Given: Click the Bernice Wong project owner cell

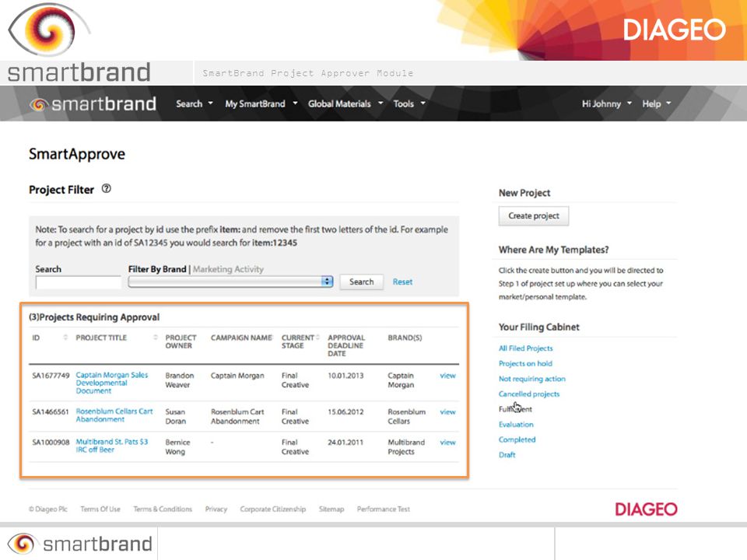Looking at the screenshot, I should (x=177, y=446).
